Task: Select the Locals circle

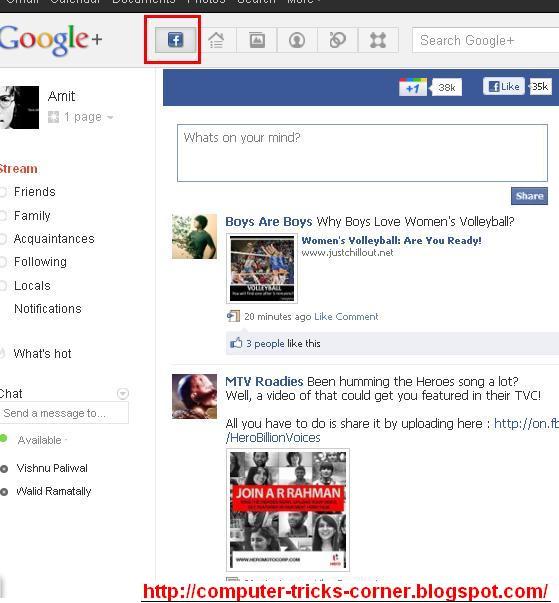Action: point(32,286)
